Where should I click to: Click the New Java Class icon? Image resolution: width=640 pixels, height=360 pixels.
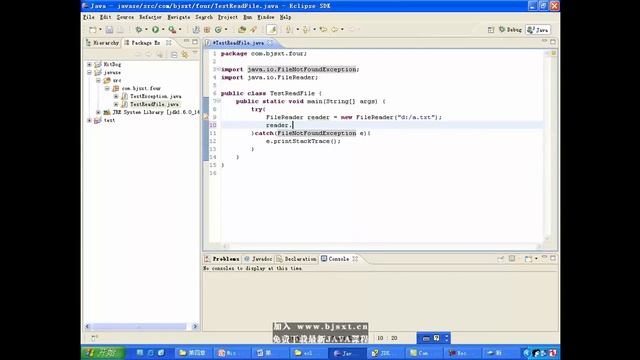[218, 29]
